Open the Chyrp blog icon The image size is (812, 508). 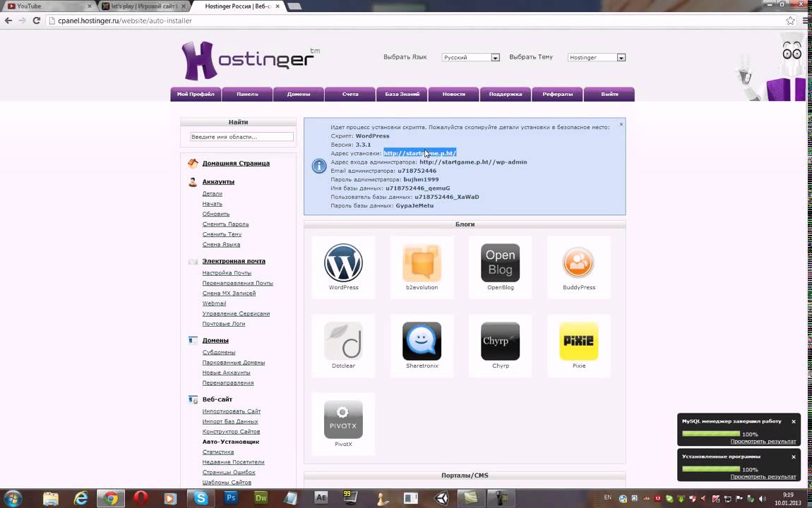(500, 340)
